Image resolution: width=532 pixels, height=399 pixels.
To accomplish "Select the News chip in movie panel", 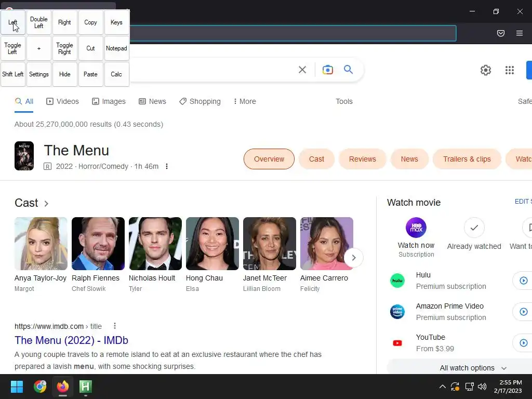I will click(409, 159).
